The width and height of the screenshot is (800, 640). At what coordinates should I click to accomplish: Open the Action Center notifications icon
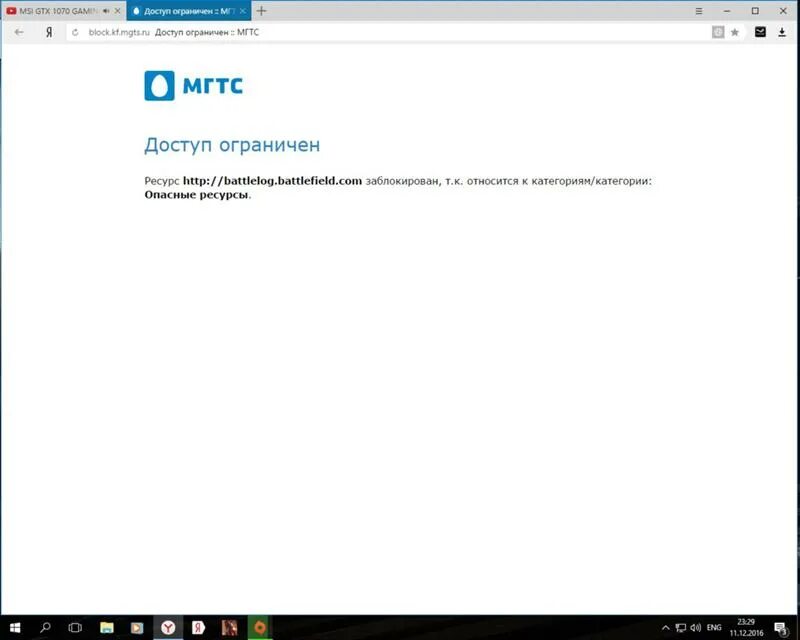click(781, 628)
